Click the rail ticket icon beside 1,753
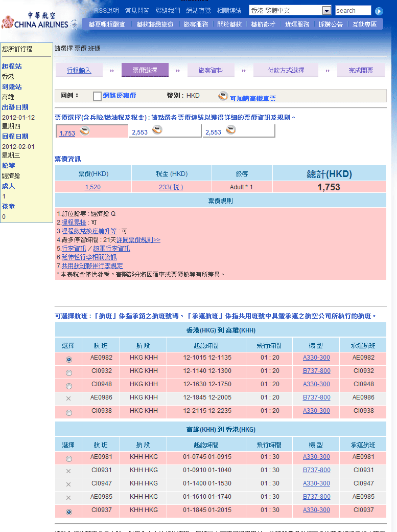This screenshot has height=532, width=397. 84,131
